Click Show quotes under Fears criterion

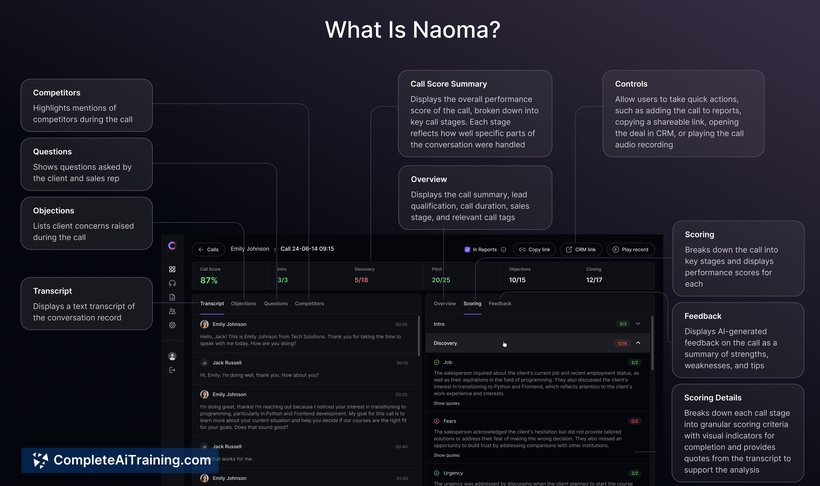446,455
